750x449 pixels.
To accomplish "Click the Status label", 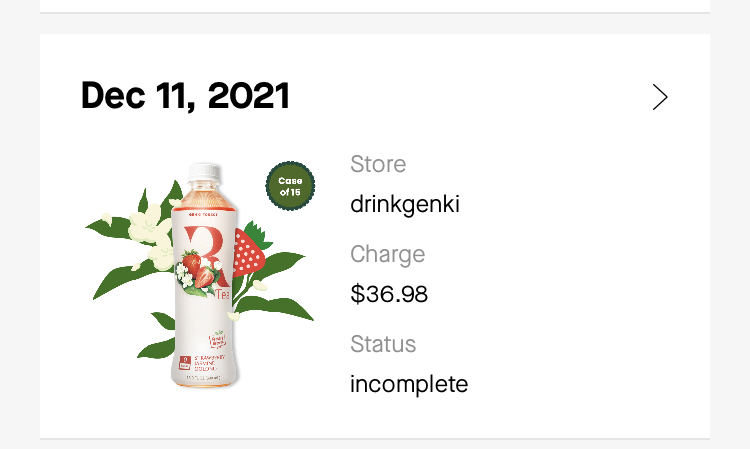I will [x=383, y=344].
